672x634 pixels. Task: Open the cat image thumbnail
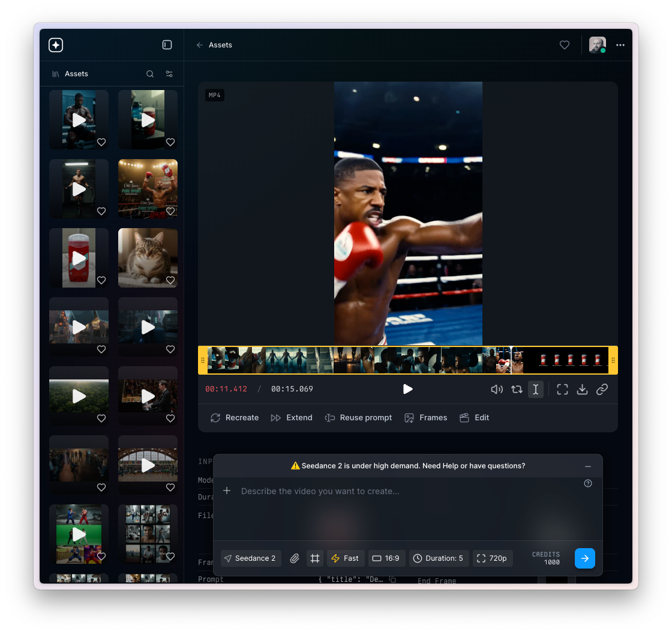click(148, 258)
